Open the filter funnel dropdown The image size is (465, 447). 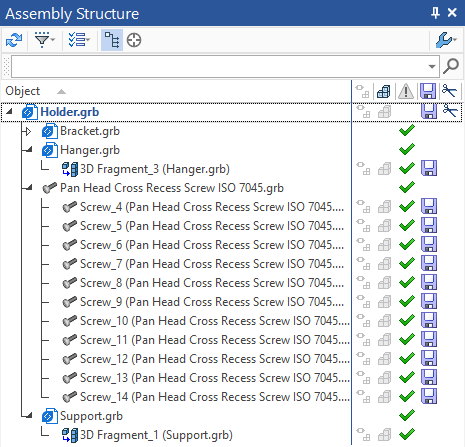pyautogui.click(x=44, y=40)
